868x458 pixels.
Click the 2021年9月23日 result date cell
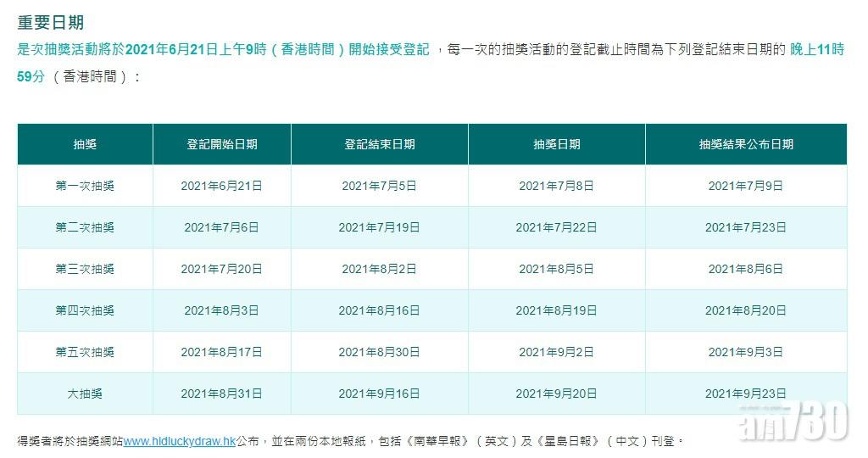point(745,394)
